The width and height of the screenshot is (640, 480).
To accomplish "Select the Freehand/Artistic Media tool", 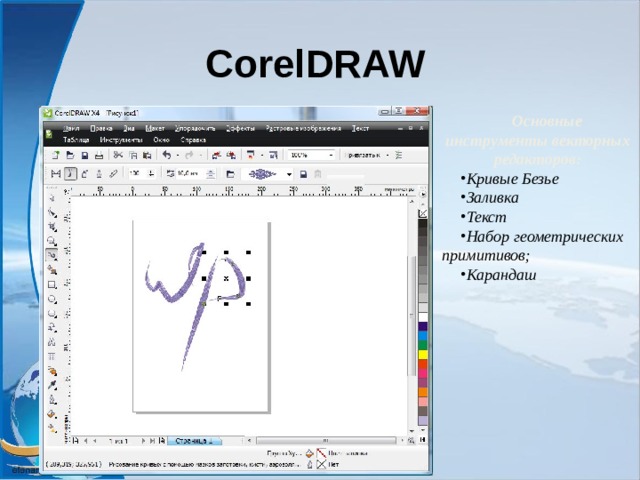I will coord(52,256).
